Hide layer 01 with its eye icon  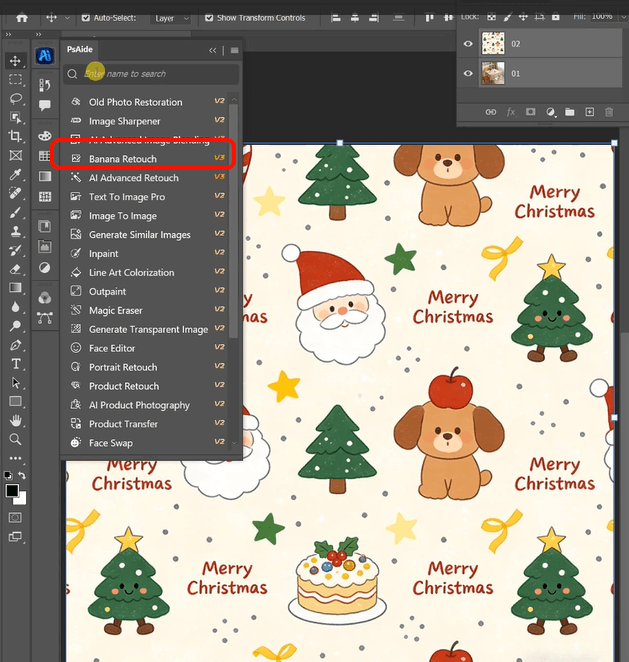[x=468, y=73]
